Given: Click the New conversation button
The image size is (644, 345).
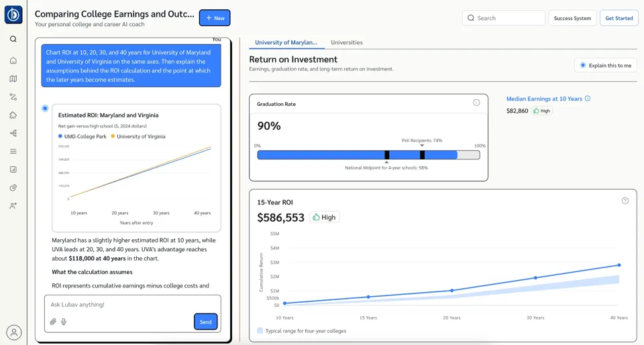Looking at the screenshot, I should click(x=215, y=18).
